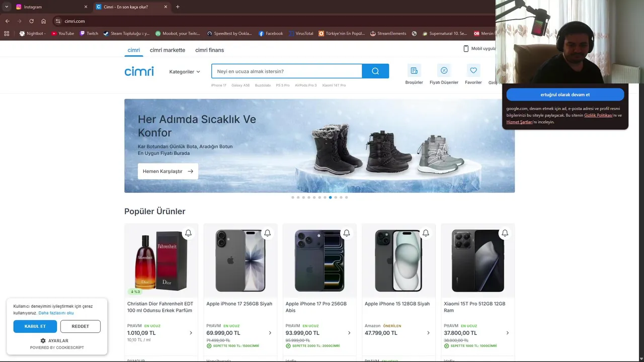Screen dimensions: 644x362
Task: Select the last banner carousel dot
Action: coord(346,198)
